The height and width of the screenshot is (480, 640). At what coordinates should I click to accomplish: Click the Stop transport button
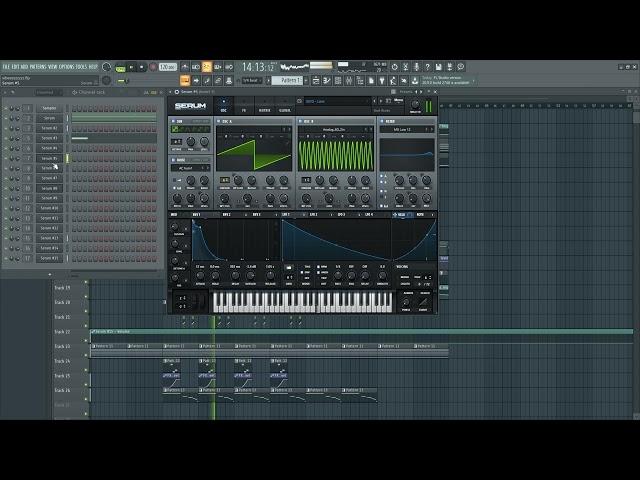click(x=142, y=67)
